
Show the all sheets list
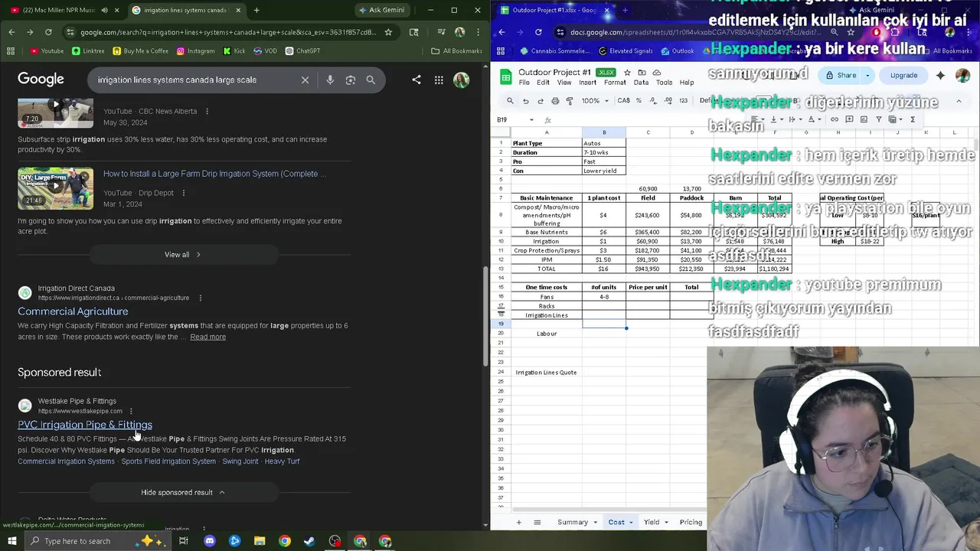coord(537,522)
